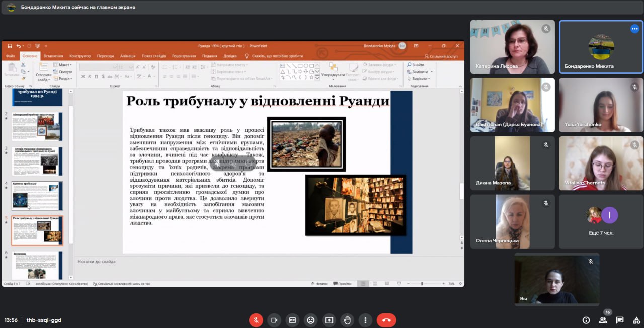Open the Розділ section dropdown
This screenshot has width=644, height=328.
[63, 79]
